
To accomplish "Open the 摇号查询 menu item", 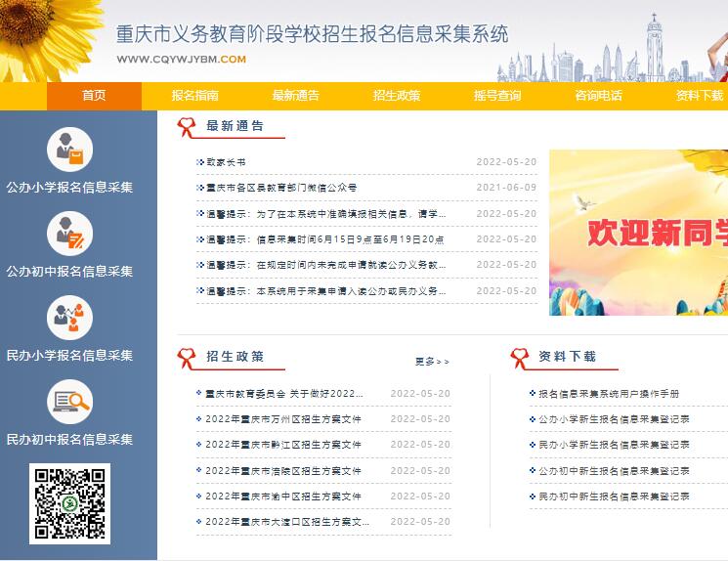I will pos(497,96).
